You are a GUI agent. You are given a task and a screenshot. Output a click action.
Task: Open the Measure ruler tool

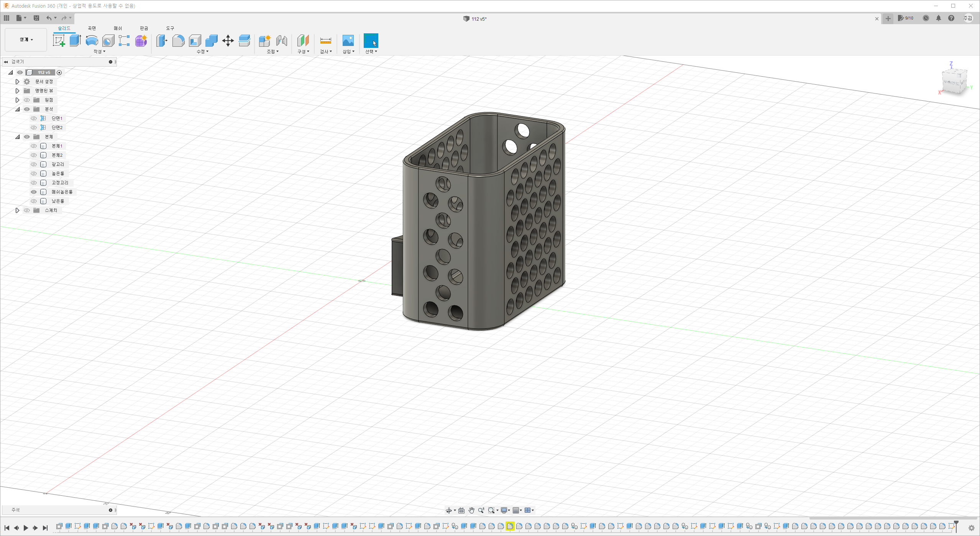pyautogui.click(x=325, y=40)
